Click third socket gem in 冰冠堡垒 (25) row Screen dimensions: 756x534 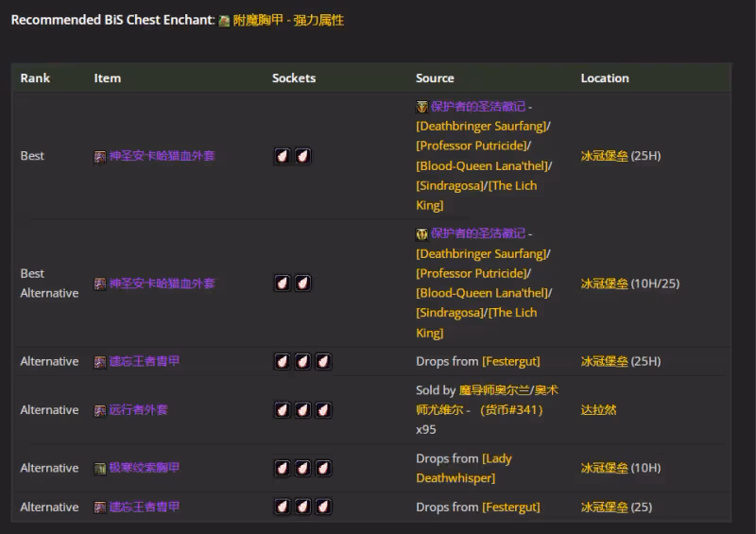[323, 507]
